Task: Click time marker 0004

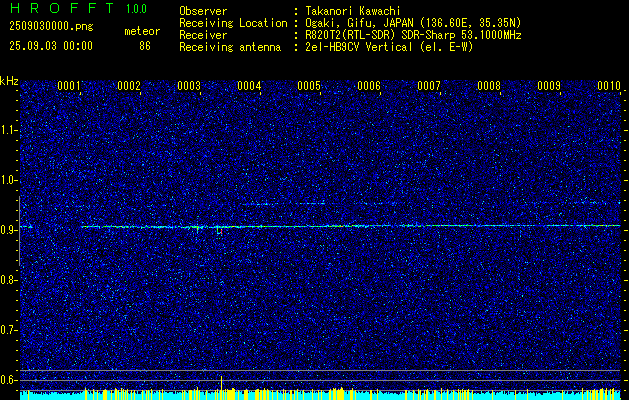Action: (249, 85)
